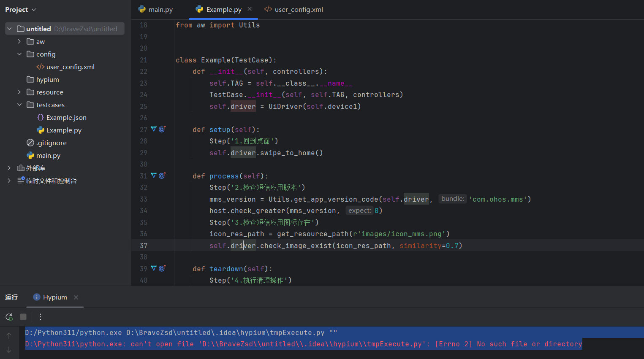Collapse the untitled project root node
This screenshot has width=644, height=359.
click(9, 29)
